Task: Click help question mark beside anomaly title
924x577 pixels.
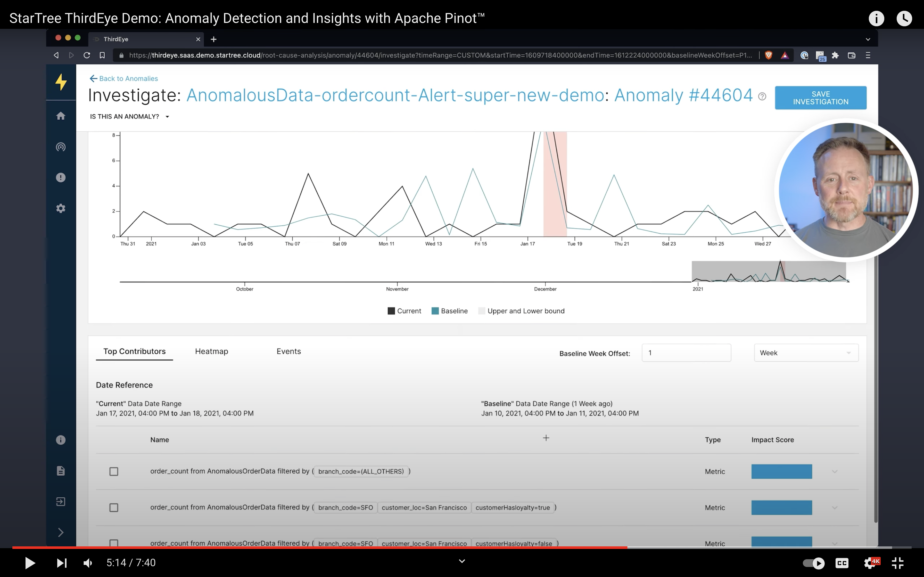Action: tap(762, 97)
